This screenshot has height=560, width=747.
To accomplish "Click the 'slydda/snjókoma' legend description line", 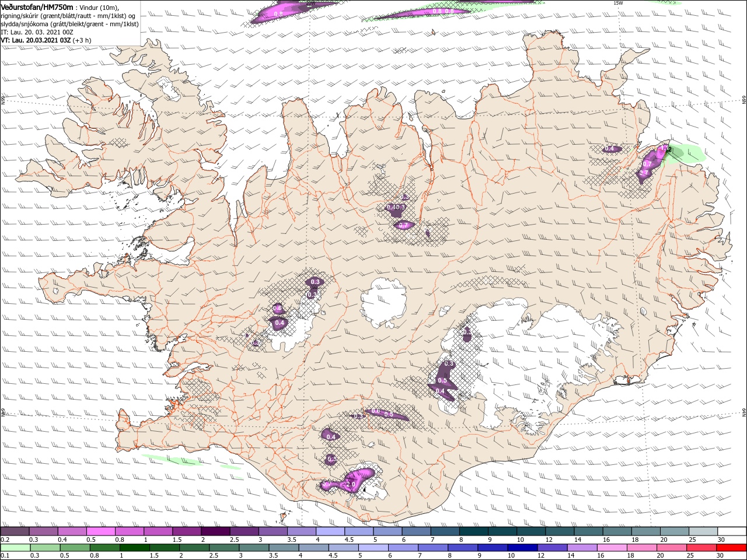I will [x=69, y=24].
